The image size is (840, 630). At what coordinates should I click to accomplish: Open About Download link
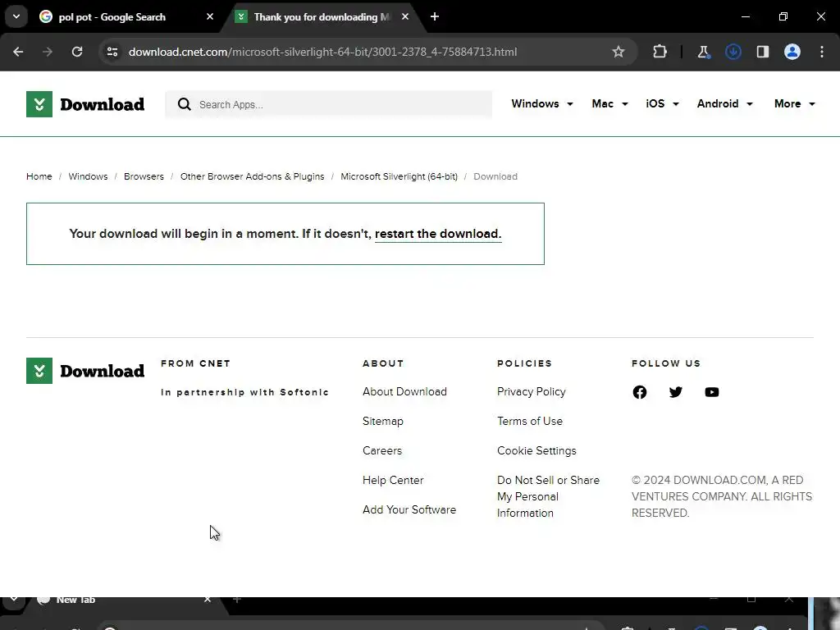404,391
